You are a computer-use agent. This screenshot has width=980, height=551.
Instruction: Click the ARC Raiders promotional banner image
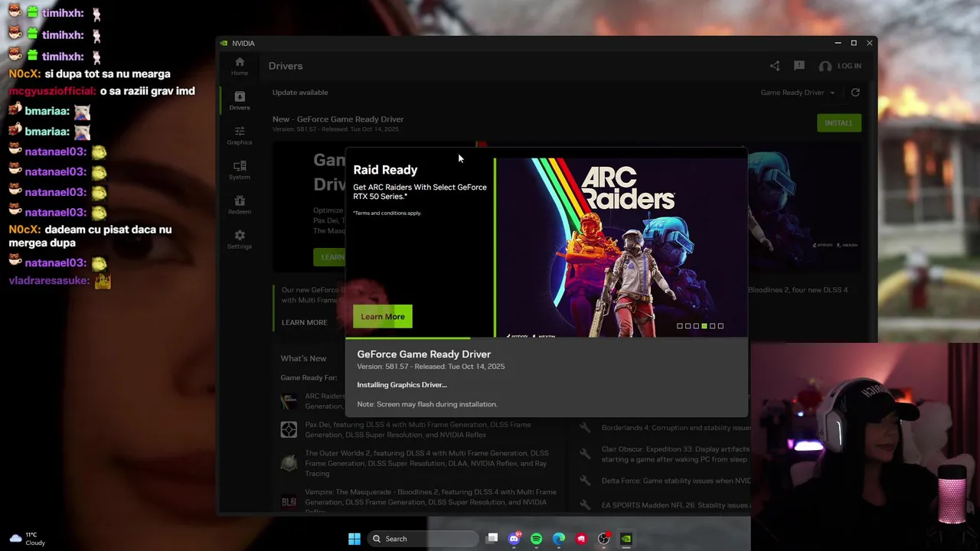click(x=622, y=247)
